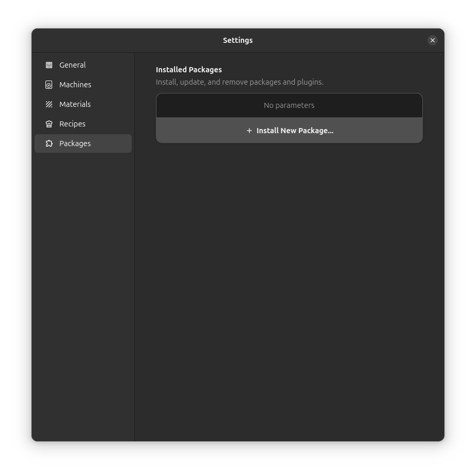Click the plus icon beside Install New Package
This screenshot has height=476, width=476.
tap(249, 131)
